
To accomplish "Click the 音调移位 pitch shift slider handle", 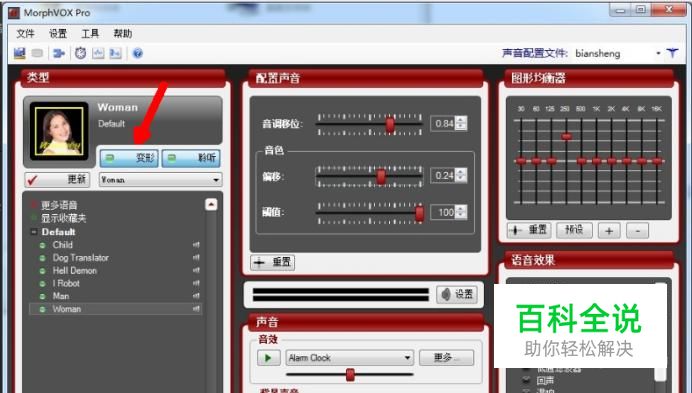I will [x=390, y=124].
